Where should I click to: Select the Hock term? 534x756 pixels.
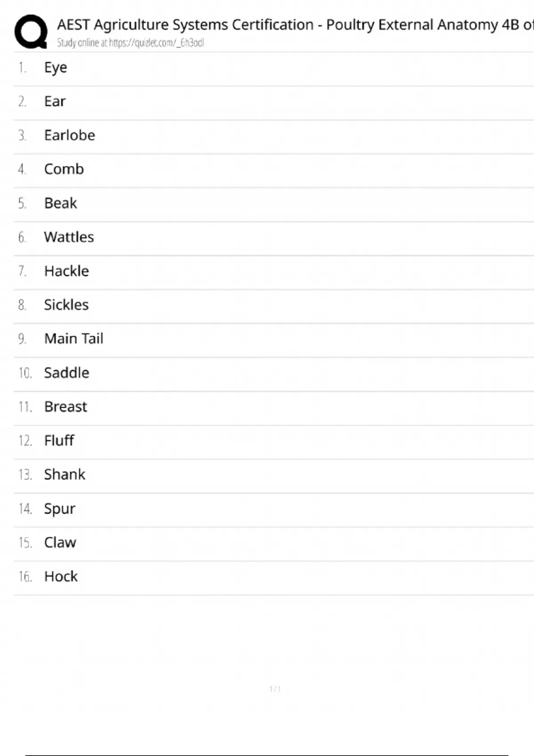(61, 576)
